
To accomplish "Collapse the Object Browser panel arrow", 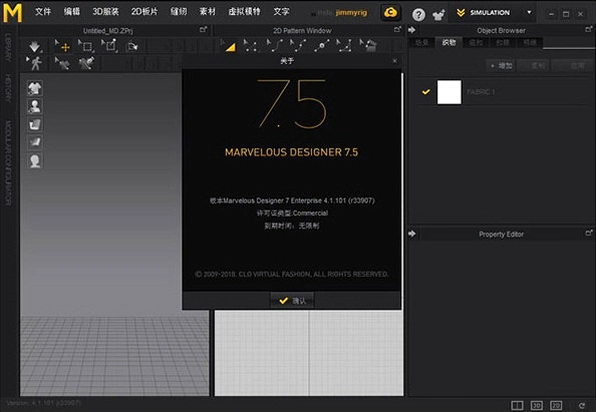I will (412, 30).
